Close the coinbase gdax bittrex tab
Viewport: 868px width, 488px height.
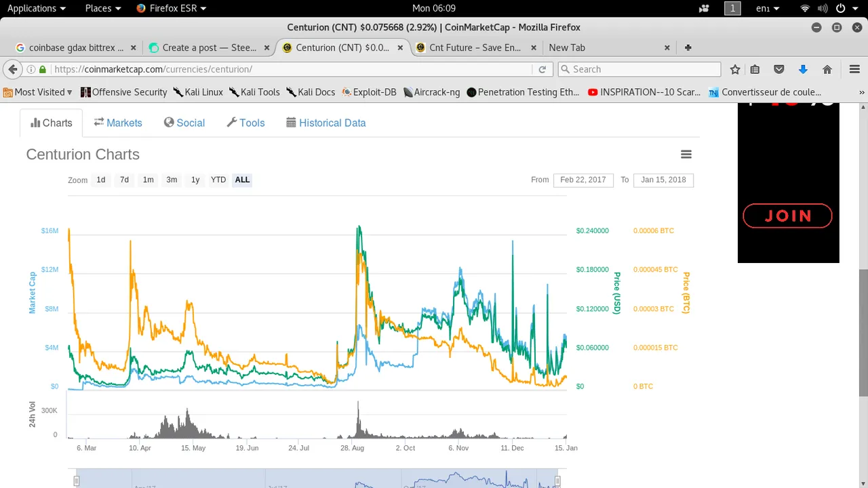(134, 47)
